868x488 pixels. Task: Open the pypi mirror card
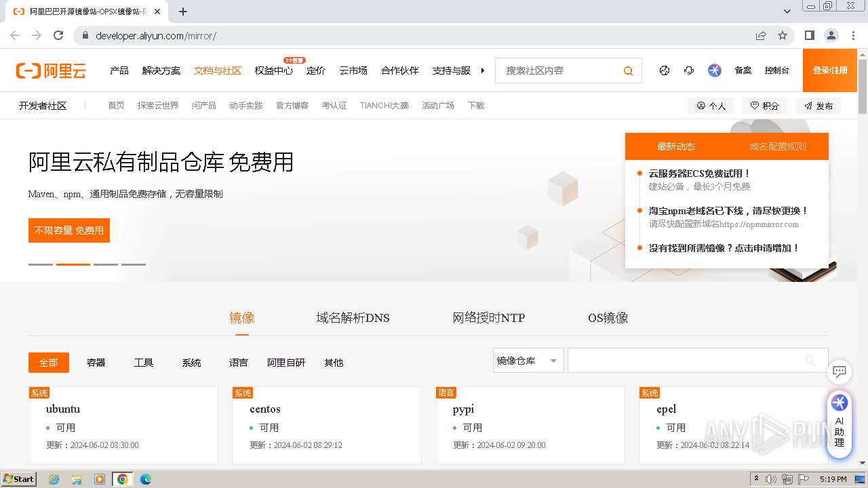point(530,426)
